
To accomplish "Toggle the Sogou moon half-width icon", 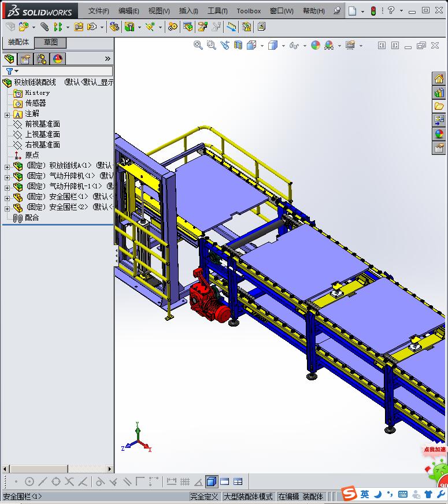I will coord(378,494).
